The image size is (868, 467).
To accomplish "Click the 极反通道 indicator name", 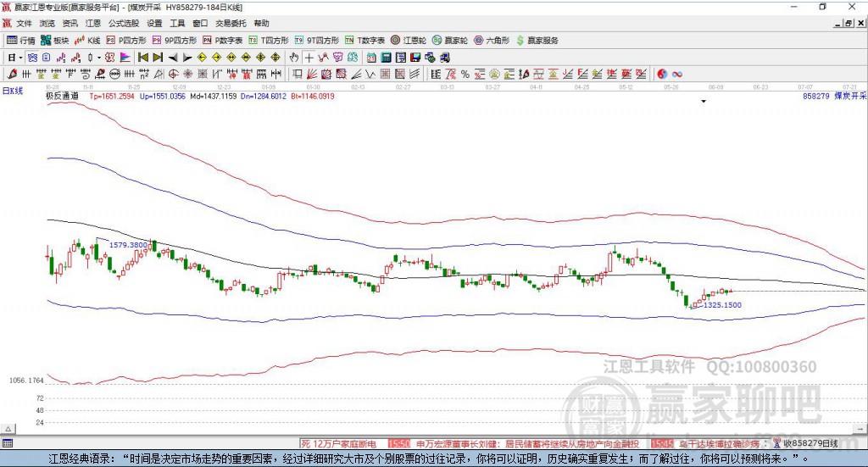I will (62, 97).
